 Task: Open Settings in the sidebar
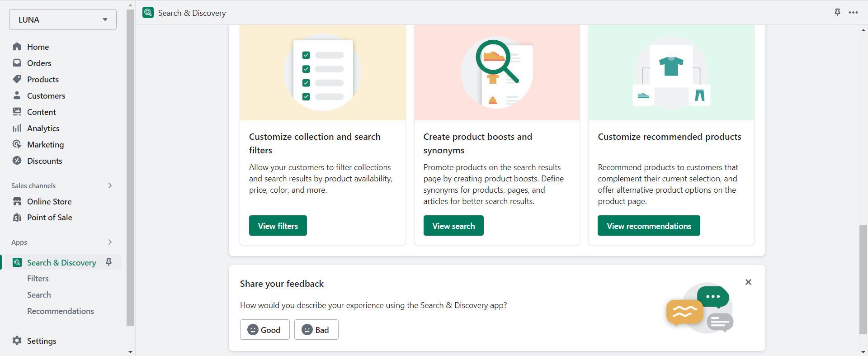coord(42,341)
